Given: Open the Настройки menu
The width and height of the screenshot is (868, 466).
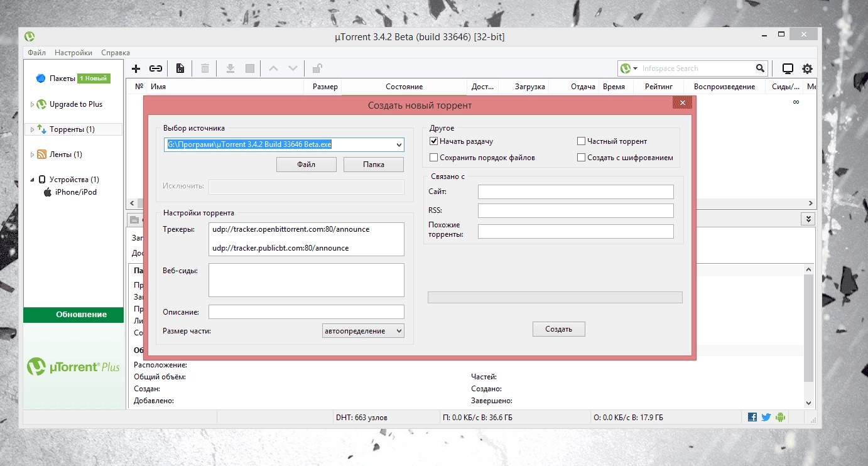Looking at the screenshot, I should coord(72,52).
